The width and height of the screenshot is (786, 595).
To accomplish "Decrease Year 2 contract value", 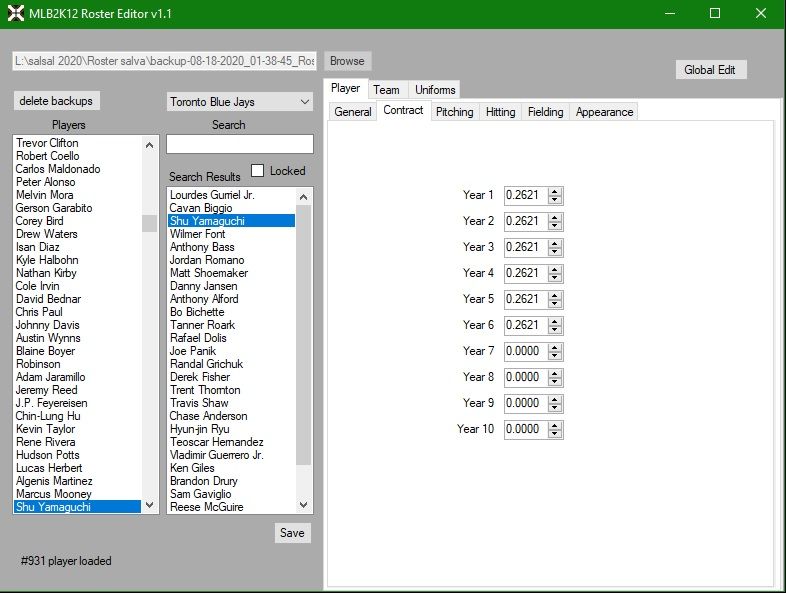I will coord(554,226).
